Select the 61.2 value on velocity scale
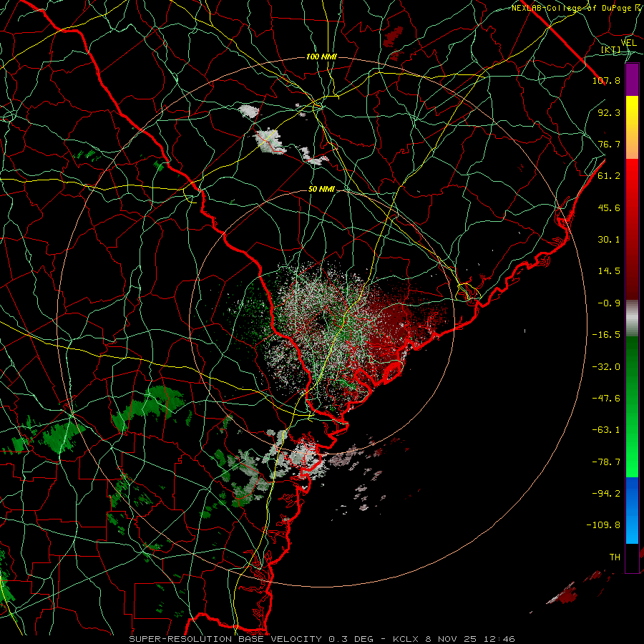 coord(609,176)
